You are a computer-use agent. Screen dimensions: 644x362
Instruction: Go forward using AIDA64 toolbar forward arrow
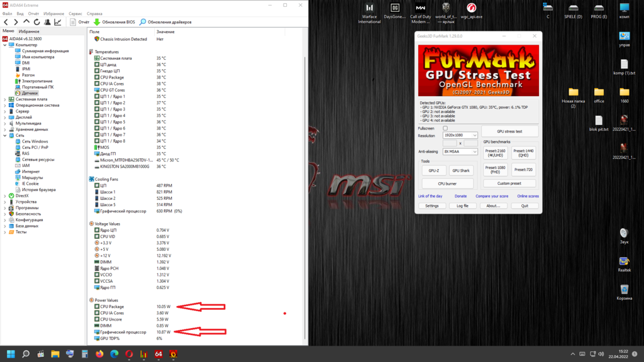pyautogui.click(x=16, y=22)
